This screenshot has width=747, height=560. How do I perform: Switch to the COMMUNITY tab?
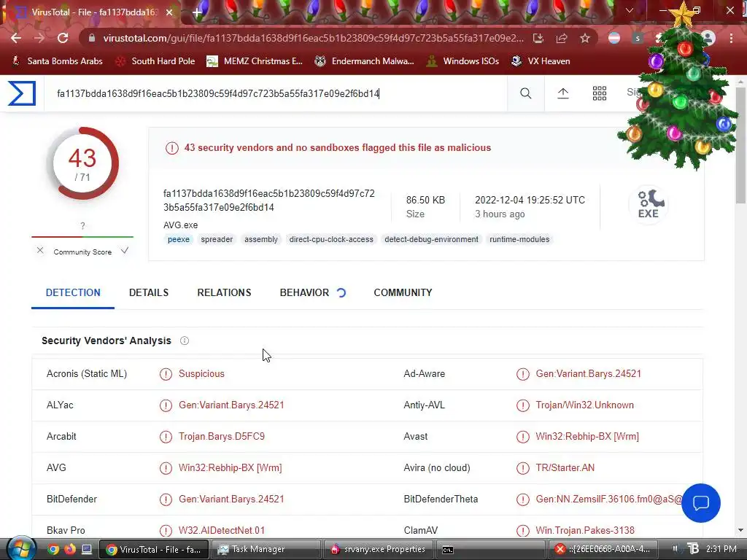(x=403, y=292)
